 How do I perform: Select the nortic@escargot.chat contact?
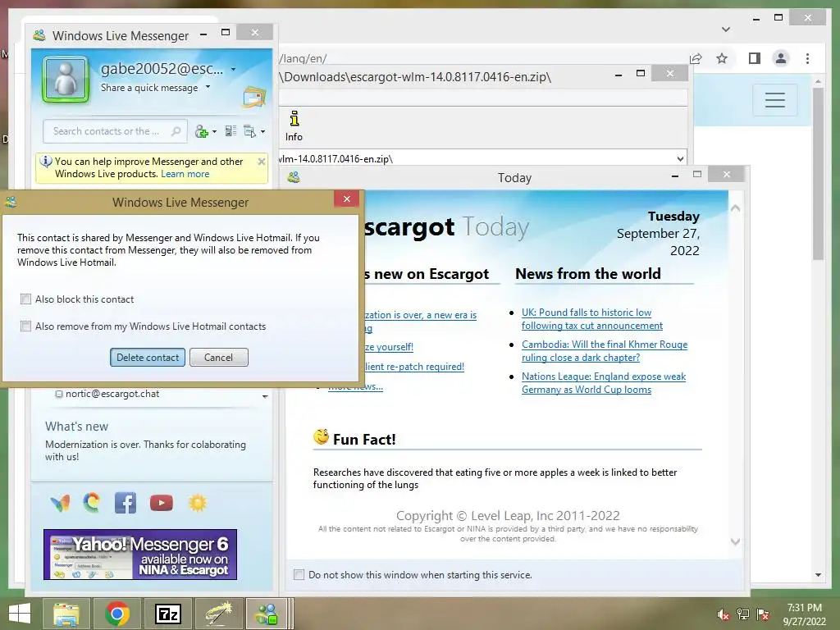112,394
